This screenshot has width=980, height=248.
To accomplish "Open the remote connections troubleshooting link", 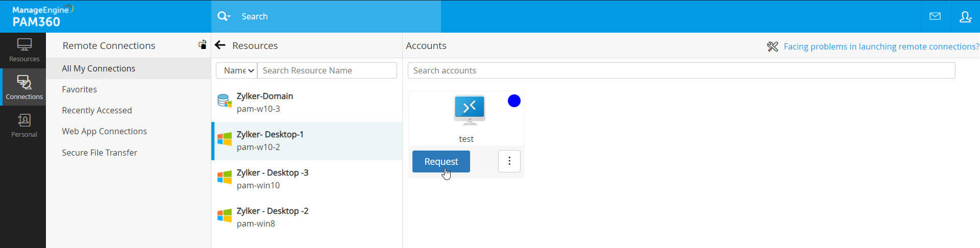I will (x=881, y=46).
